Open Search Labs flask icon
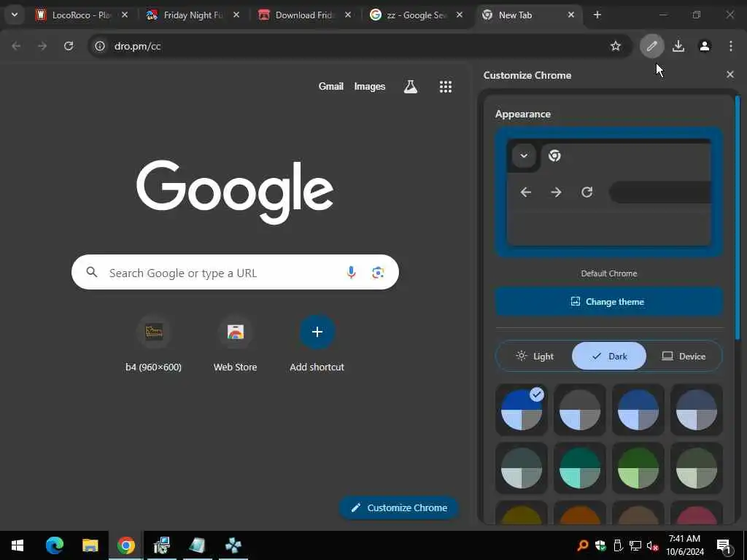The width and height of the screenshot is (747, 560). 410,87
